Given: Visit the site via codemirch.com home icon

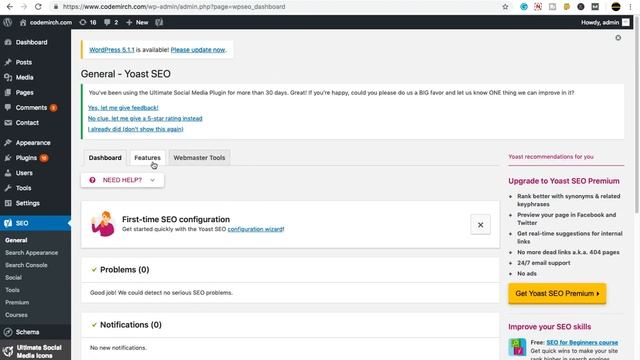Looking at the screenshot, I should tap(45, 22).
